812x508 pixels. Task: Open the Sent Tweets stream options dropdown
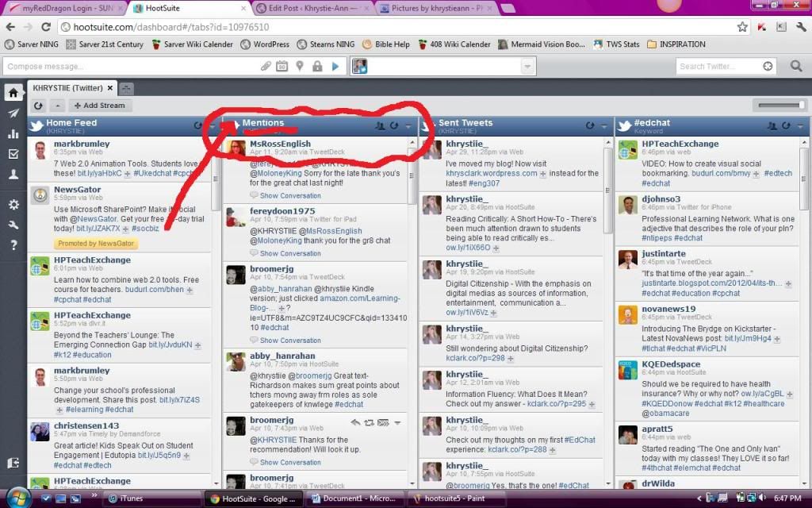pos(603,126)
